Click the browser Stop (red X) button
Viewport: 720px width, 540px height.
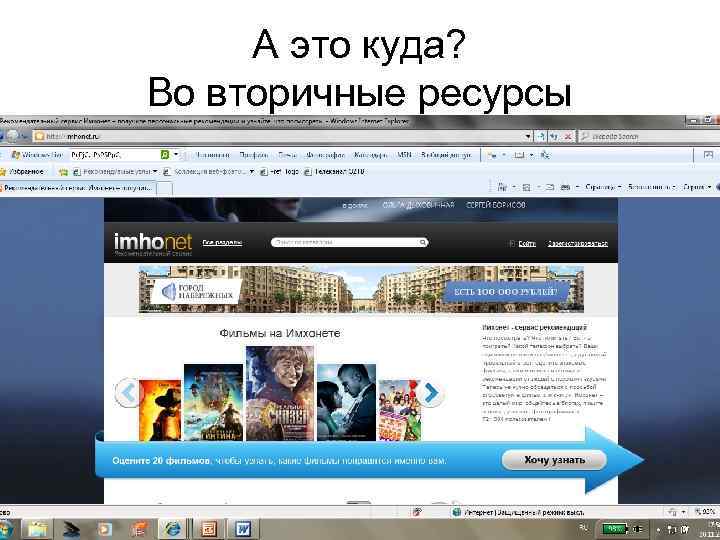[568, 136]
